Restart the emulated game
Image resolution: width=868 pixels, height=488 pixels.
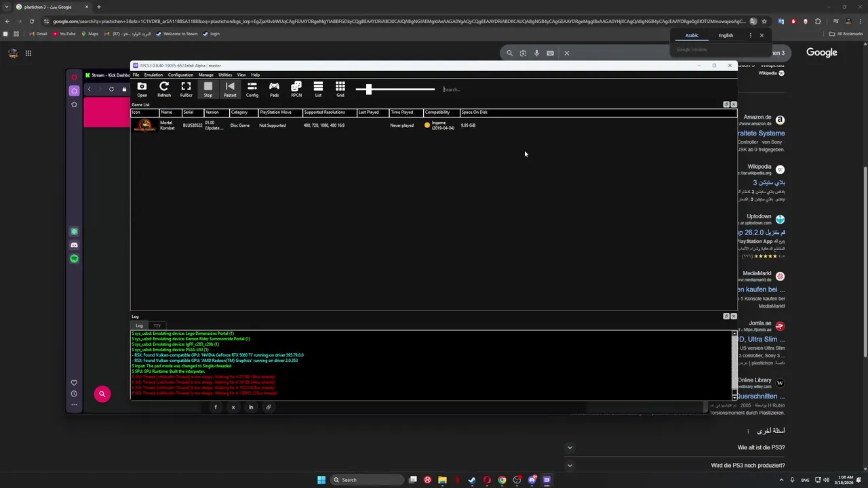point(230,89)
